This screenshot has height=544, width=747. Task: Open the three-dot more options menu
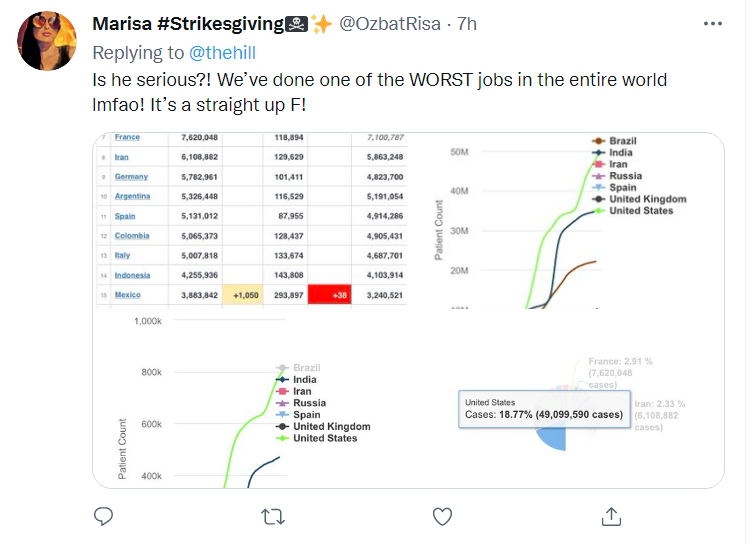coord(711,24)
